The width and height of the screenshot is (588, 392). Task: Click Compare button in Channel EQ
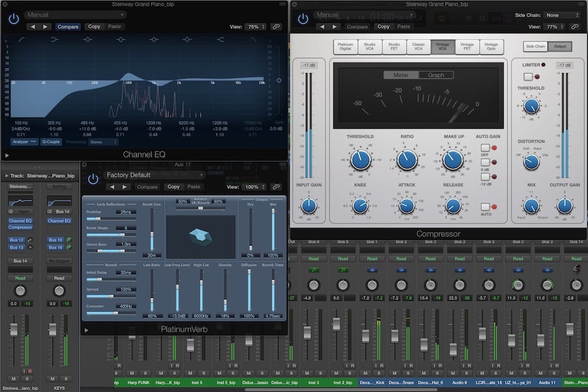coord(68,27)
